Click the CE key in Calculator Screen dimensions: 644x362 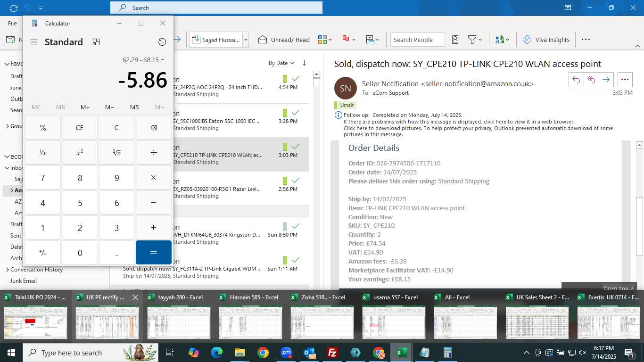tap(80, 128)
